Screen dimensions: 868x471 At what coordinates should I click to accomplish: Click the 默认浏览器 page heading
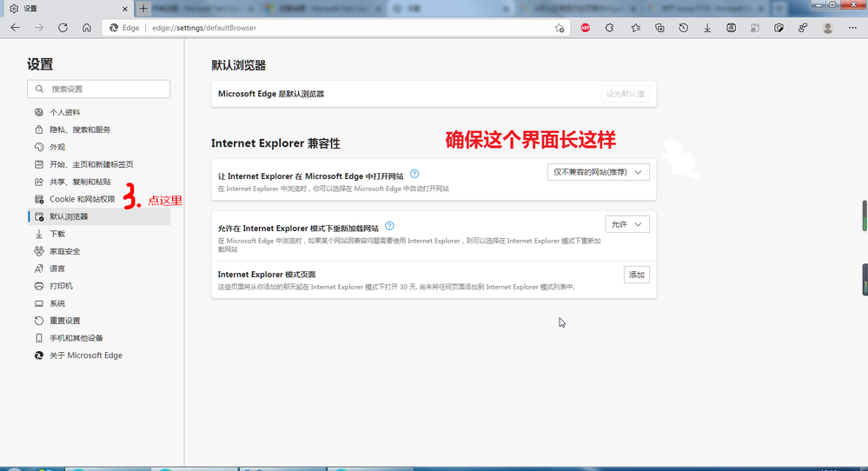[x=239, y=65]
